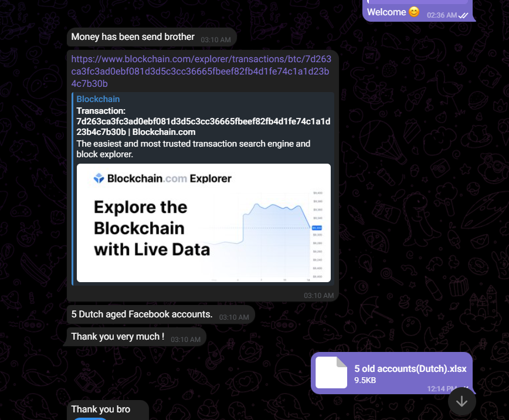Click the 12:14 PM timestamp on file message
The width and height of the screenshot is (509, 420).
click(x=442, y=389)
